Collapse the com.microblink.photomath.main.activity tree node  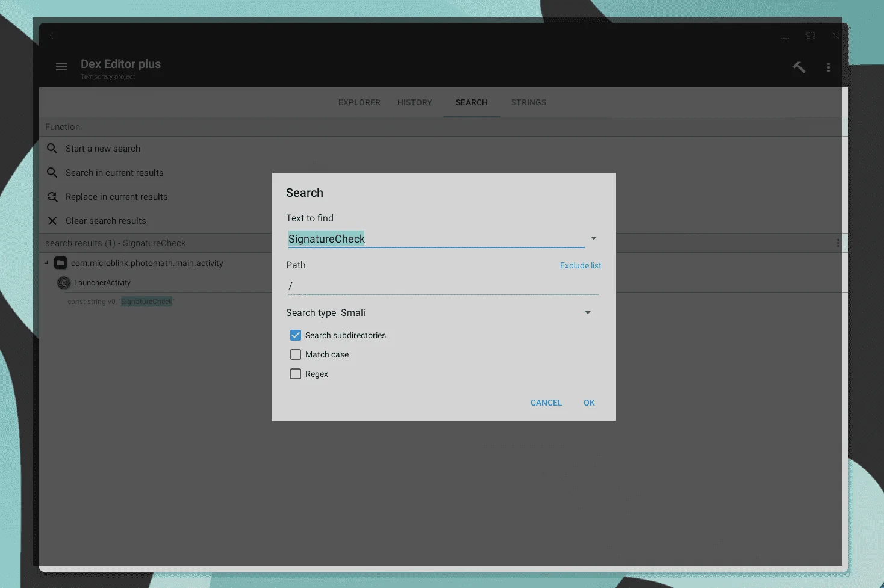click(46, 263)
